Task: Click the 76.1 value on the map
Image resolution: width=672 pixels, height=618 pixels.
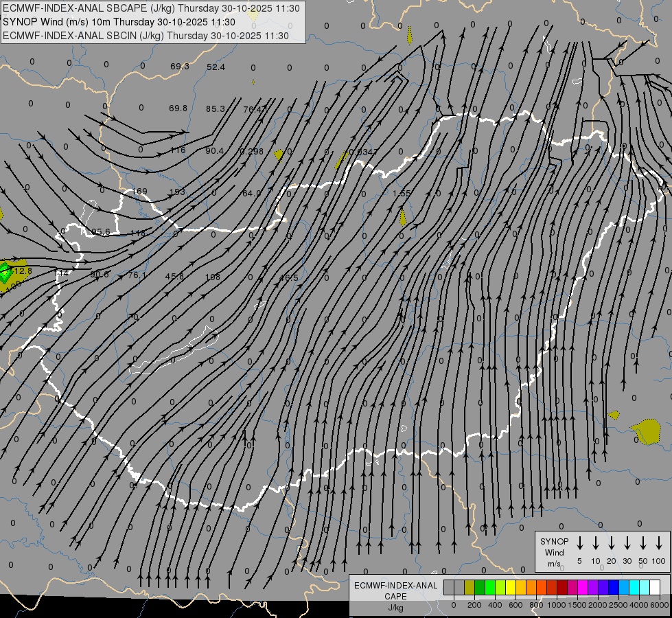Action: pos(137,275)
